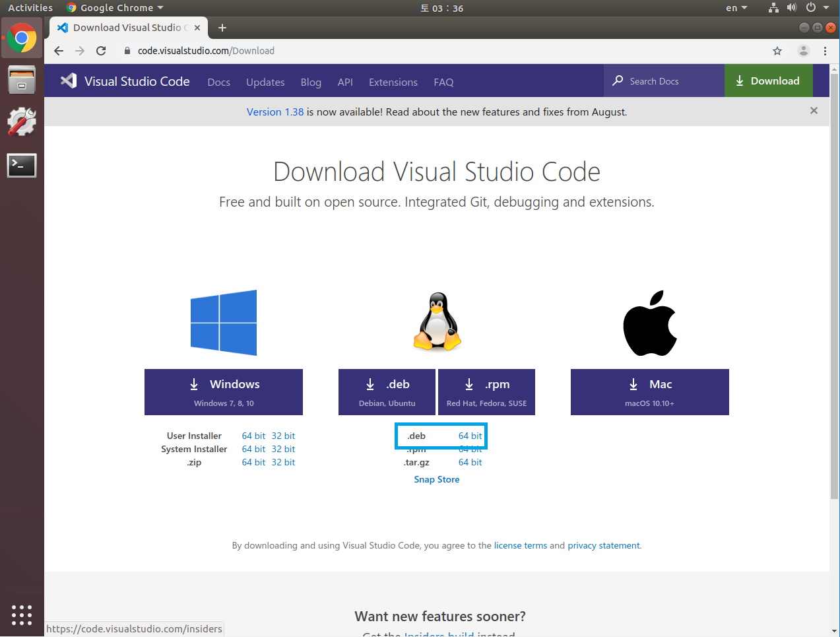840x637 pixels.
Task: Open a new browser tab
Action: [222, 28]
